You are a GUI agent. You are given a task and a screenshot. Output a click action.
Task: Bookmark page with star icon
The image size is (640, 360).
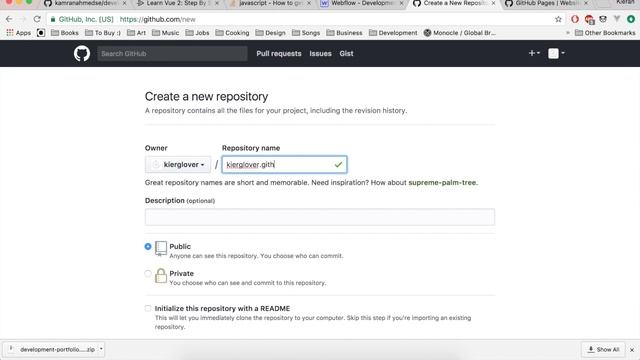558,19
